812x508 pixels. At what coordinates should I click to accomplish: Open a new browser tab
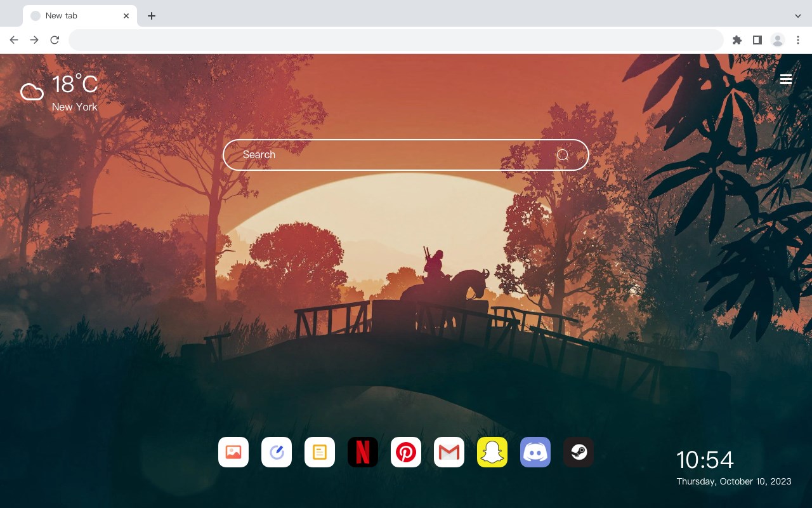pos(151,16)
